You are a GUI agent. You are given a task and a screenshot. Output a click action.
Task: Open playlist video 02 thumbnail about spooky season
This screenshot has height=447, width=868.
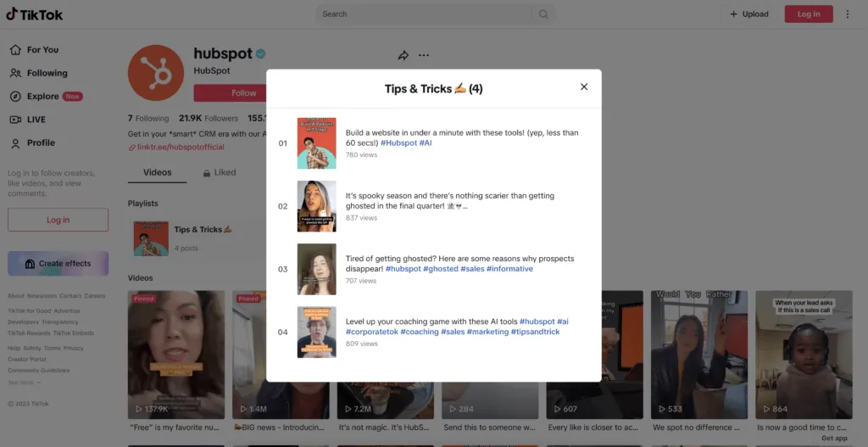(x=317, y=206)
